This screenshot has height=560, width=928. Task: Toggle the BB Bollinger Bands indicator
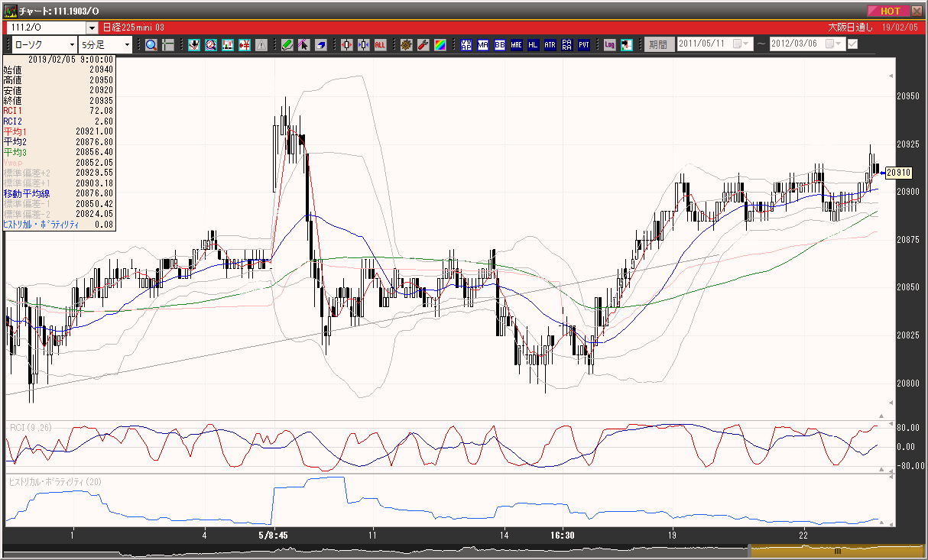[x=499, y=44]
